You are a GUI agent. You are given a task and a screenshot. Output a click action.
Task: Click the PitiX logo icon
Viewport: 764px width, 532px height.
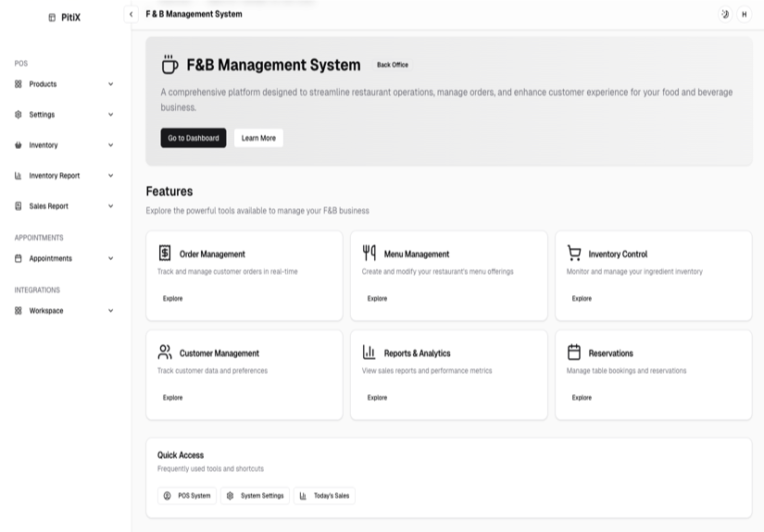tap(52, 18)
